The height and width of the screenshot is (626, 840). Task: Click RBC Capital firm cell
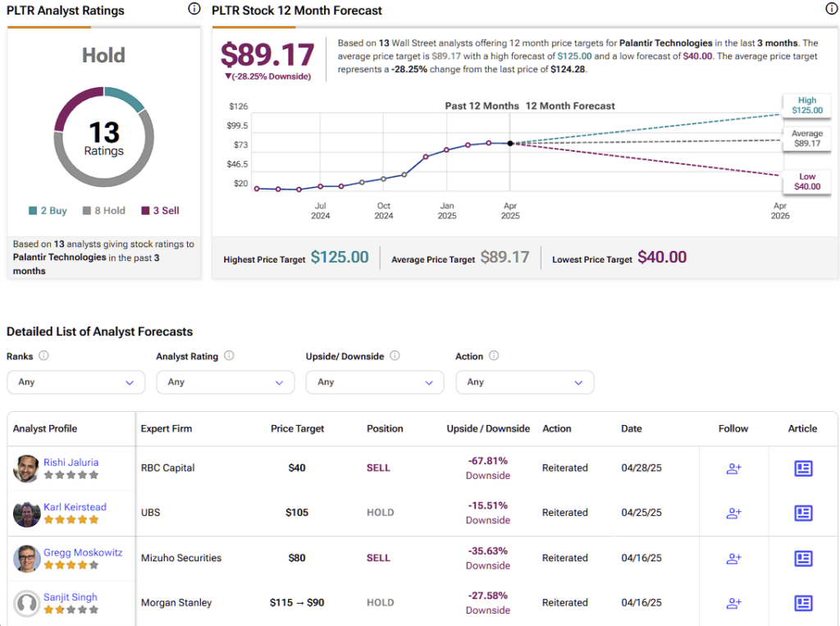167,468
